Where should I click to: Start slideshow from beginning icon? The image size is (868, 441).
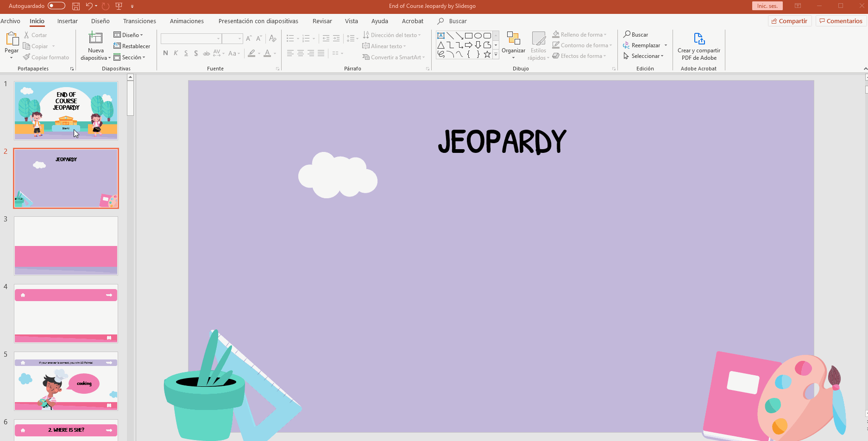coord(119,6)
